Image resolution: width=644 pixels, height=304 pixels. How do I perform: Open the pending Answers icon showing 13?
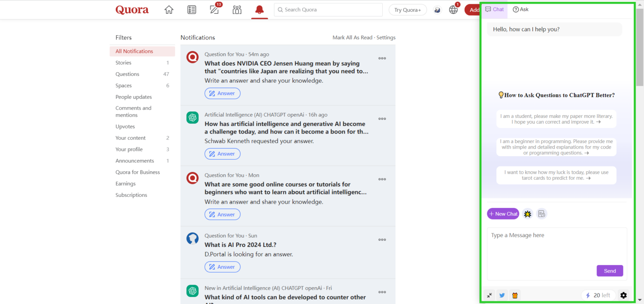point(214,9)
